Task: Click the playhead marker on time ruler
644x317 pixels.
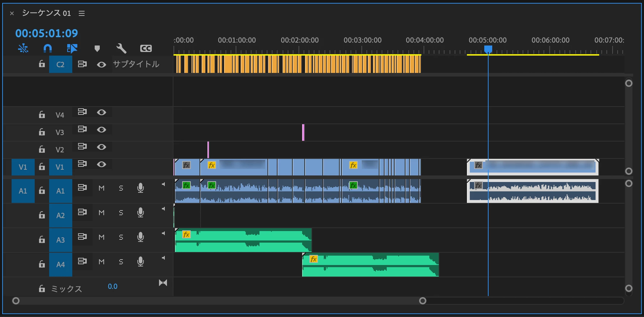Action: pyautogui.click(x=488, y=49)
